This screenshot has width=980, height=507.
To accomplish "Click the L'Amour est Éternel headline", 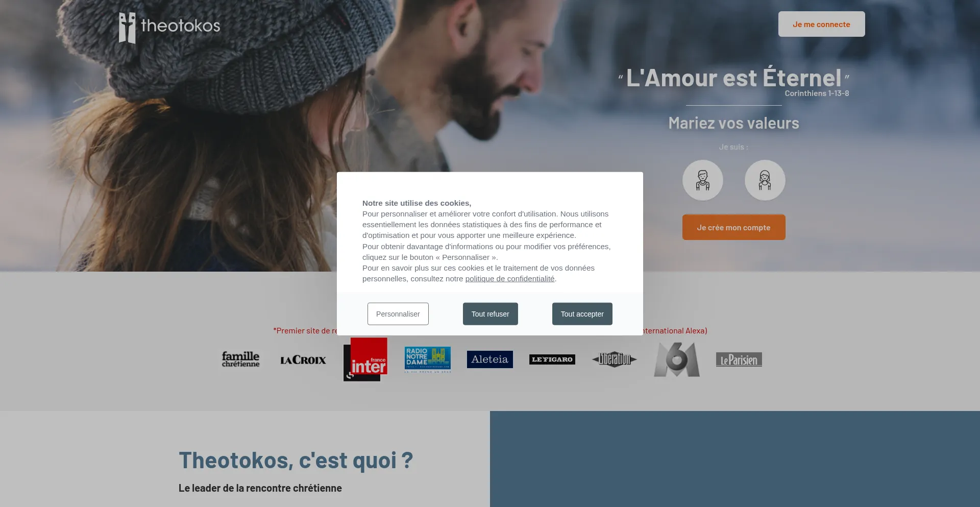I will 734,78.
